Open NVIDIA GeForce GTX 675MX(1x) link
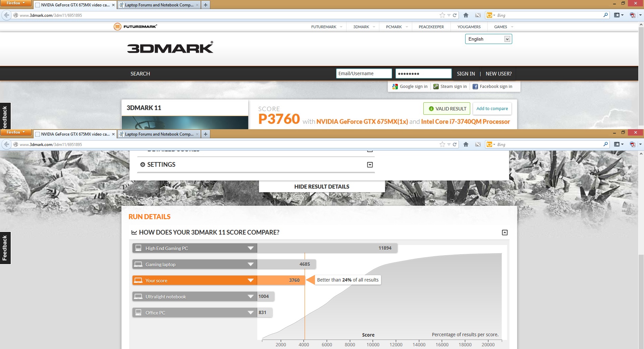Viewport: 644px width, 349px height. [362, 121]
